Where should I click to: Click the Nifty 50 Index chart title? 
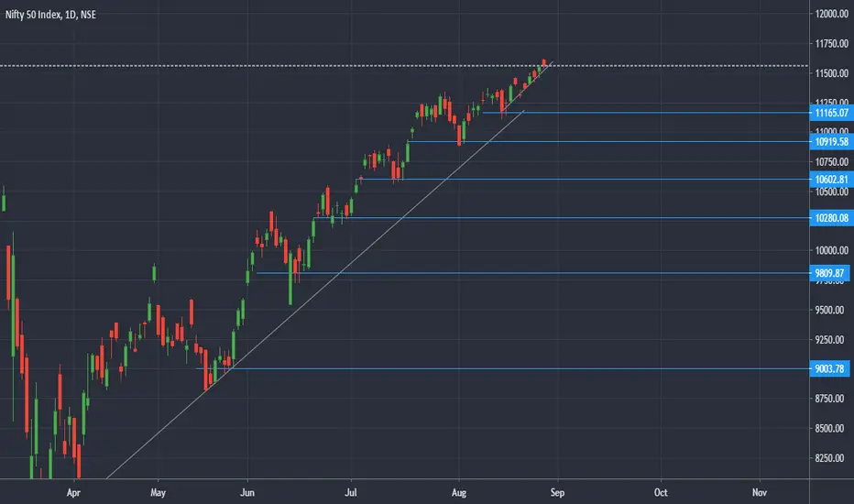coord(50,15)
